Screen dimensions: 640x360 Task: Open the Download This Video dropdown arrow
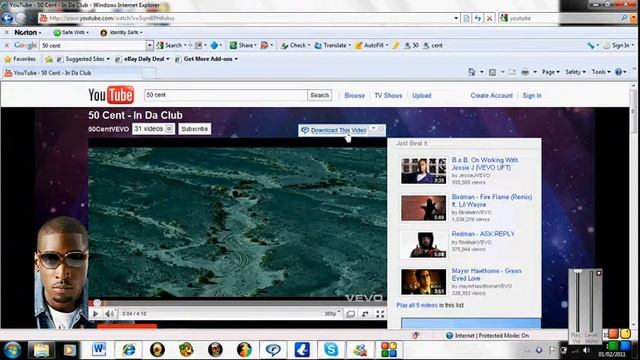(373, 129)
